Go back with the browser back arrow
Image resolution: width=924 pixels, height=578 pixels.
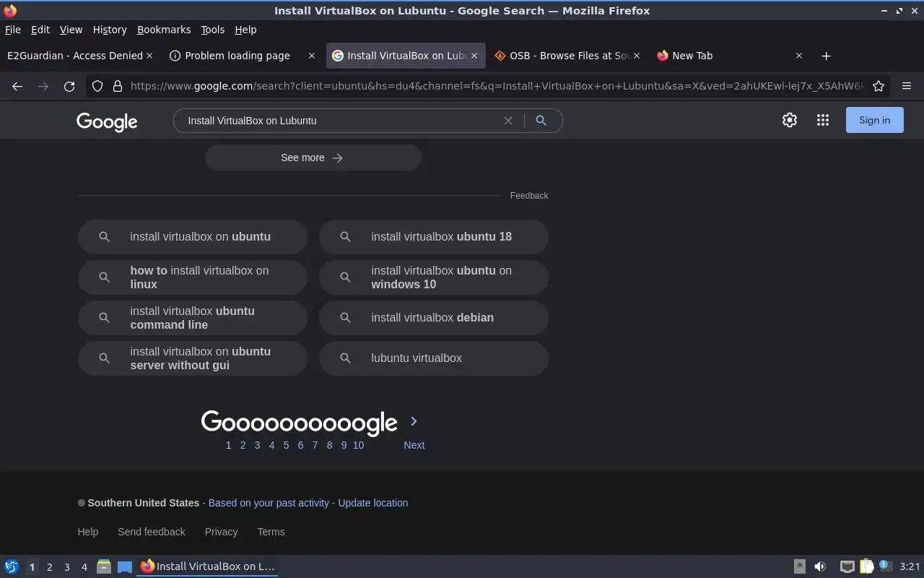coord(17,86)
